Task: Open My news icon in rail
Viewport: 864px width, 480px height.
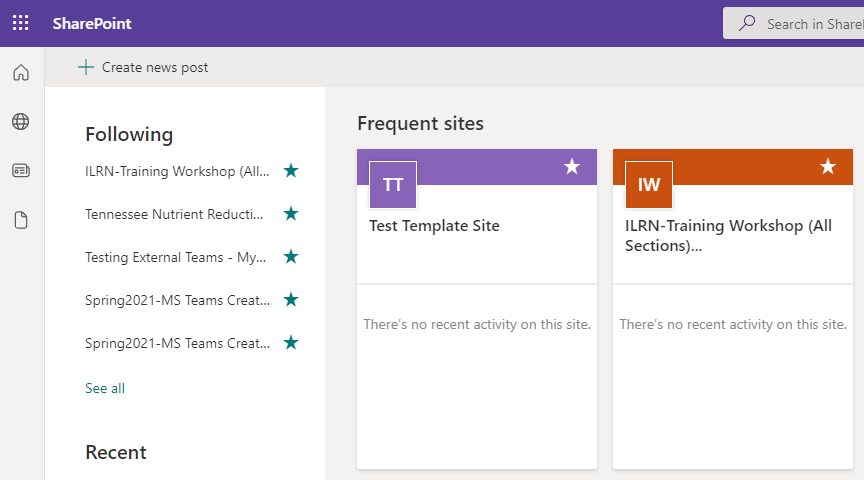Action: 21,171
